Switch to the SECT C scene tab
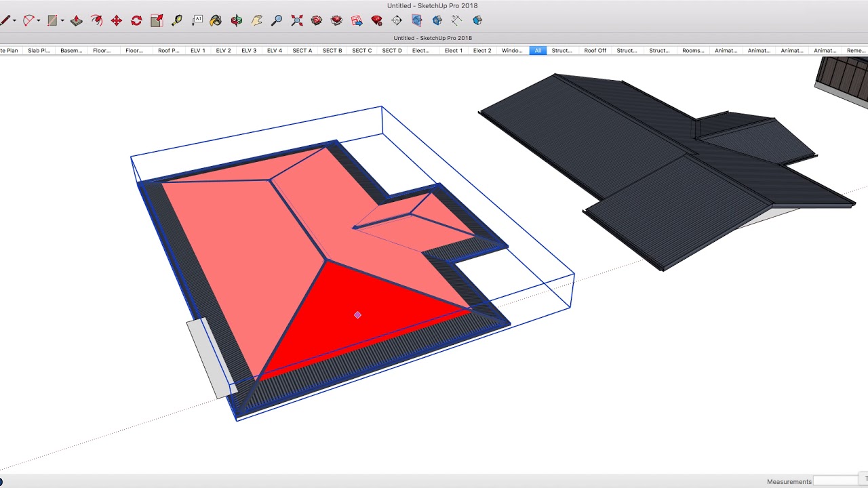 pos(362,50)
